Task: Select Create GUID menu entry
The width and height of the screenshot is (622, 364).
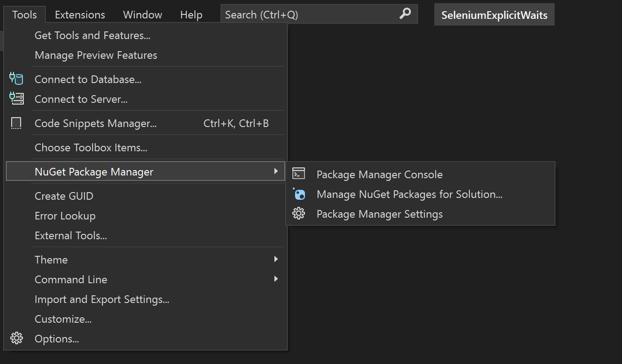Action: coord(64,196)
